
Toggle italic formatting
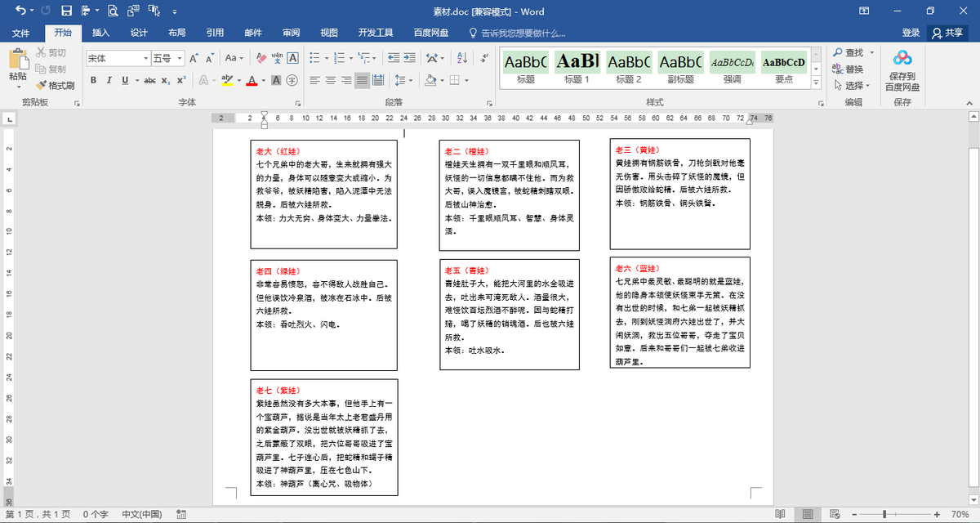click(108, 80)
